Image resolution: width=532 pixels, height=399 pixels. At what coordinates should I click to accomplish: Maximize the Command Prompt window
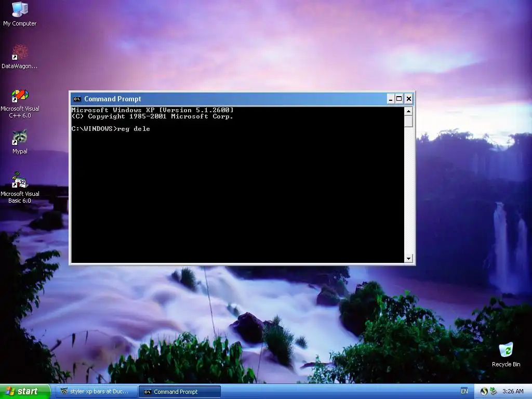[400, 99]
